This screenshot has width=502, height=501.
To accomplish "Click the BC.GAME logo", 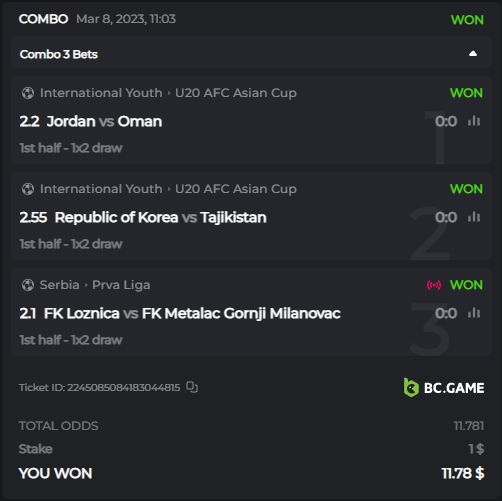I will click(x=444, y=387).
